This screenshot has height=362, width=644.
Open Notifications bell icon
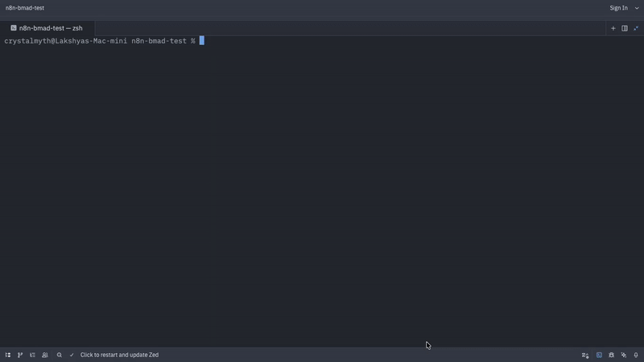[636, 355]
